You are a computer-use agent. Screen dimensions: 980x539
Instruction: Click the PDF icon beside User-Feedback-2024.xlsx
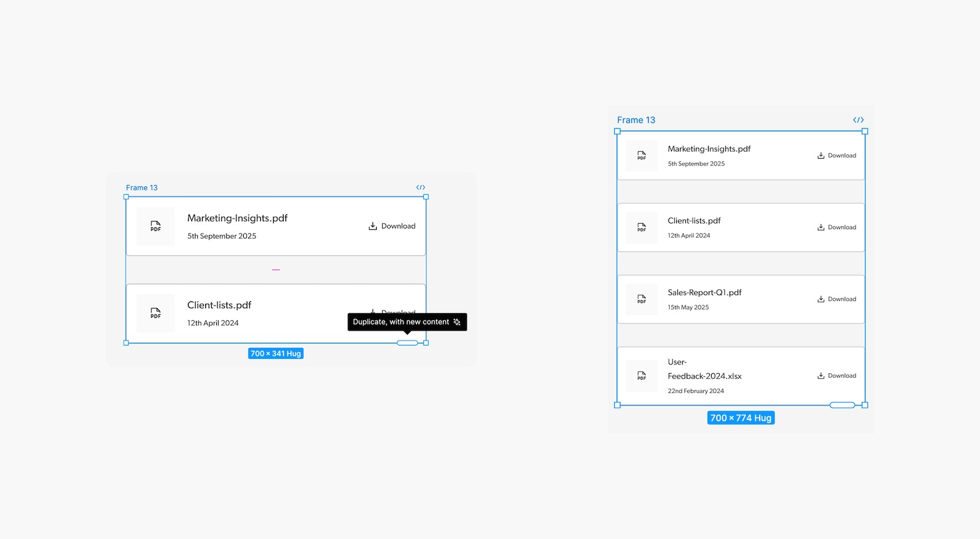tap(641, 375)
